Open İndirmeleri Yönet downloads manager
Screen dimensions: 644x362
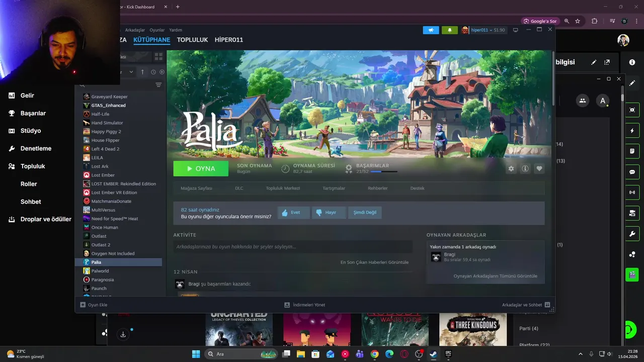point(305,305)
